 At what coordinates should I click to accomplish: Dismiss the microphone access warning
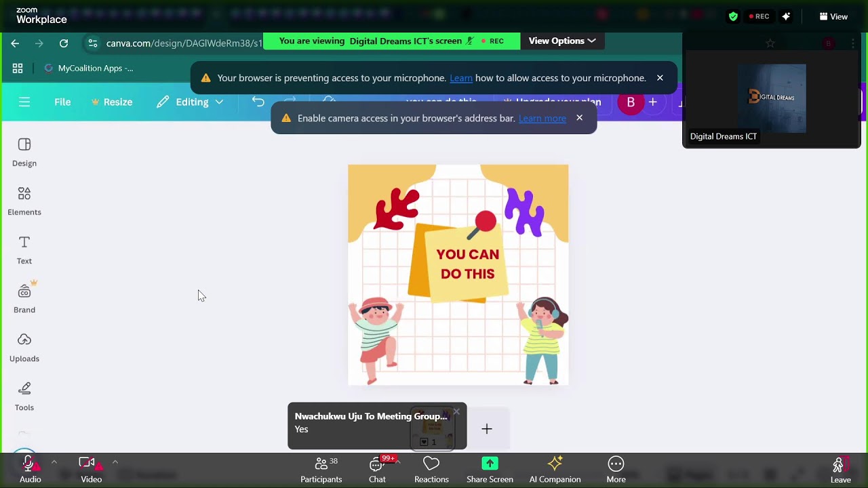(x=660, y=78)
